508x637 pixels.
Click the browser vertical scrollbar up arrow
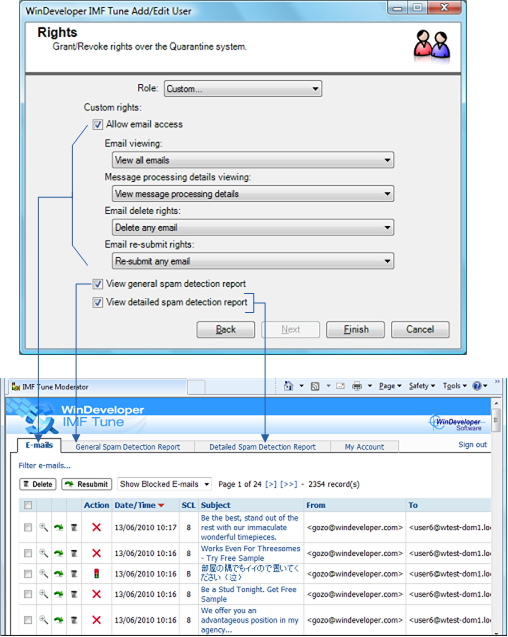coord(495,403)
